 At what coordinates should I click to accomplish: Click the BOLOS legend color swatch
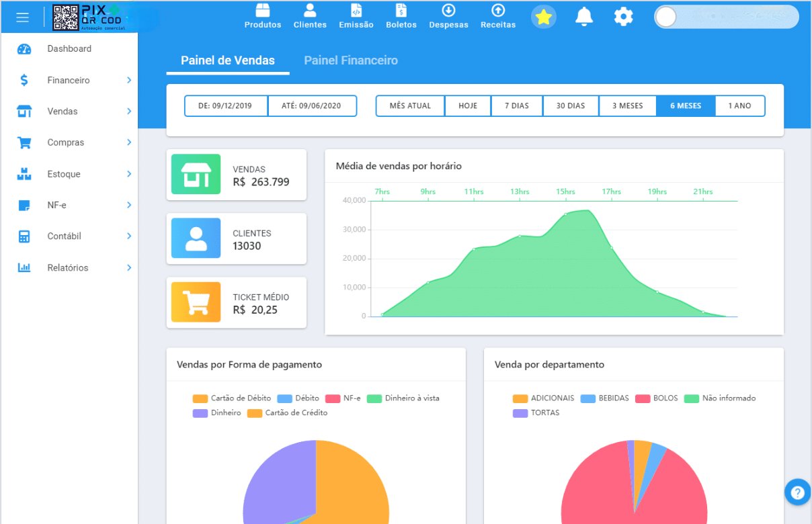(x=643, y=398)
